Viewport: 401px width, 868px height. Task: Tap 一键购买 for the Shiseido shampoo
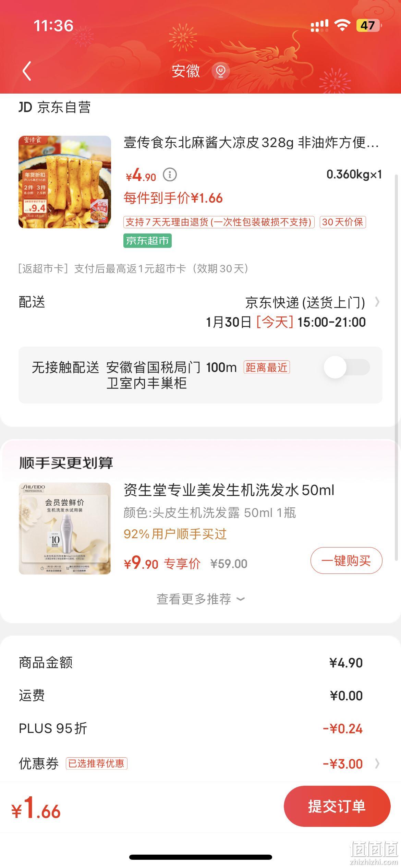[x=346, y=560]
